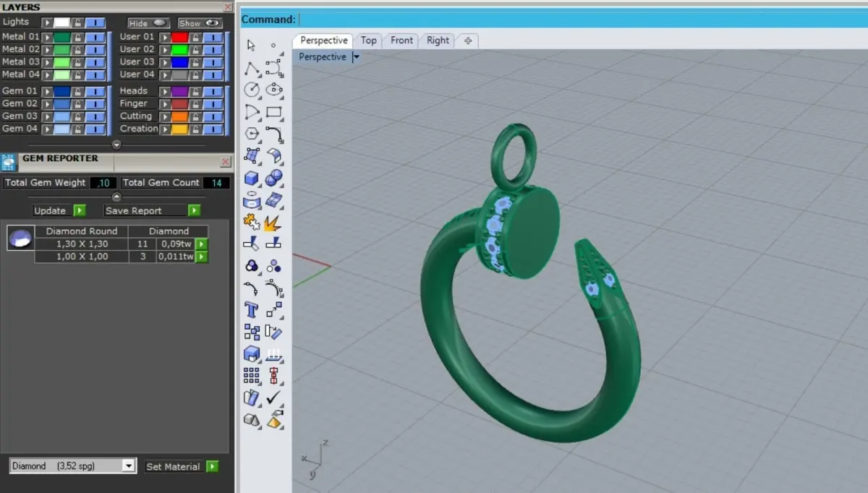
Task: Select the Box solid tool
Action: pyautogui.click(x=252, y=178)
